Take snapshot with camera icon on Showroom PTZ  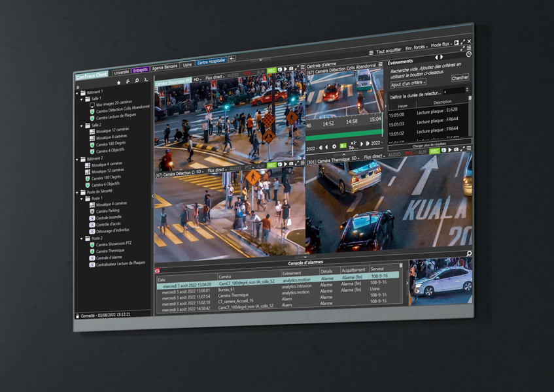point(290,69)
